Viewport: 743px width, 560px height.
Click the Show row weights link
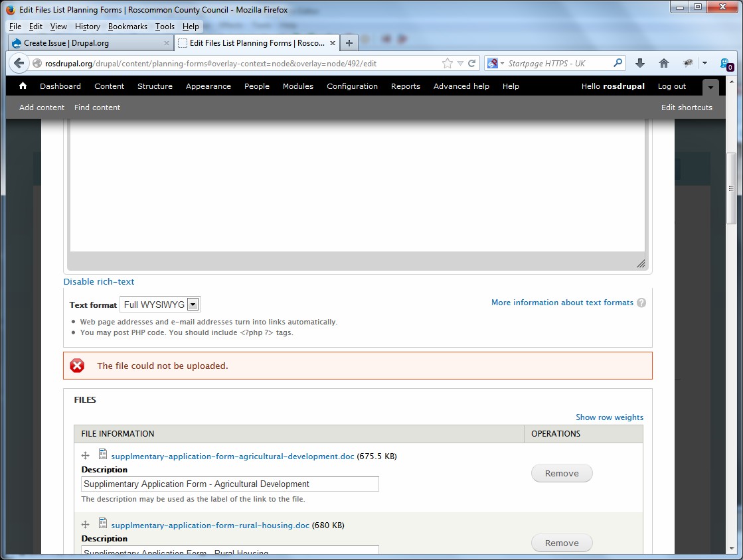[x=609, y=417]
